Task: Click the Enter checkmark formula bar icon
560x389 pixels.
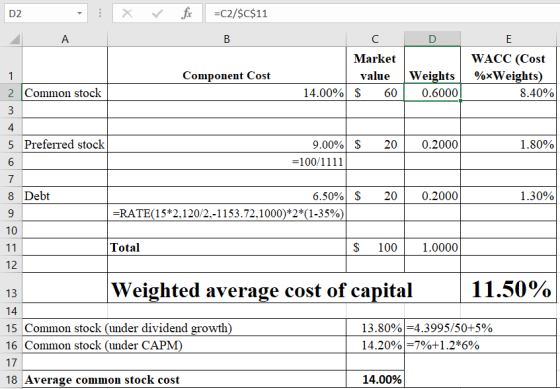Action: pyautogui.click(x=157, y=14)
